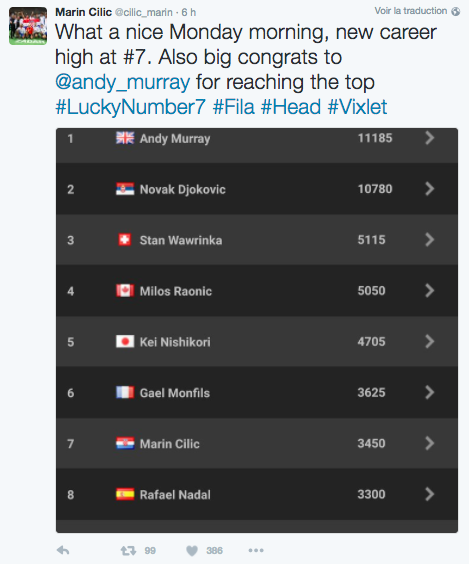Click the #Fila hashtag
The height and width of the screenshot is (564, 469).
coord(234,107)
